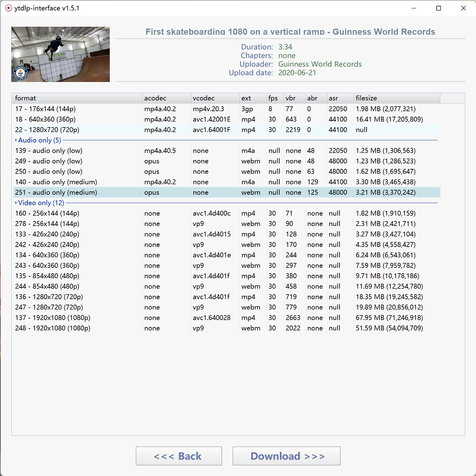Collapse the Audio only (5) group
Image resolution: width=476 pixels, height=476 pixels.
[16, 140]
